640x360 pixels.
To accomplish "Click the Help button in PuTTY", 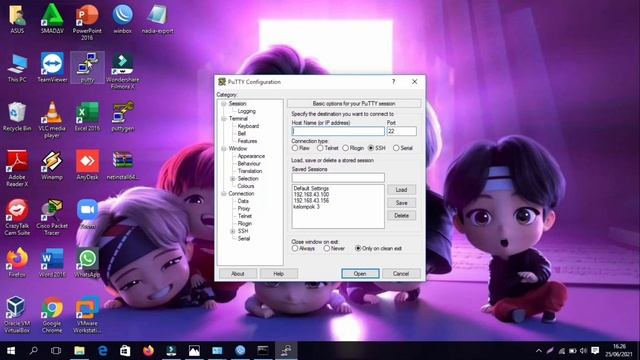I will pos(278,273).
